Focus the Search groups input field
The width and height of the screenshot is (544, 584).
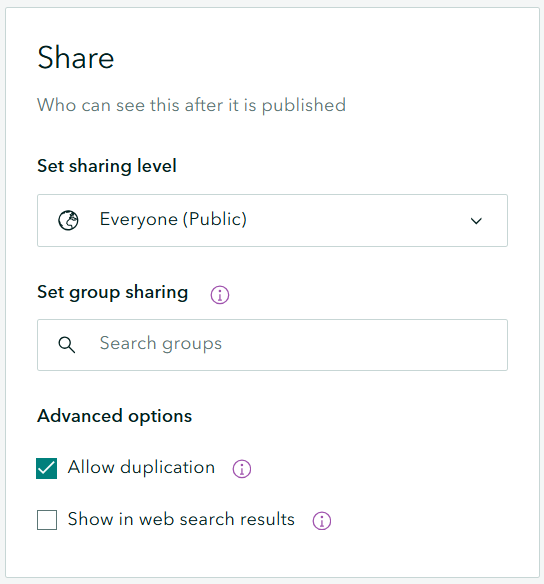point(272,345)
